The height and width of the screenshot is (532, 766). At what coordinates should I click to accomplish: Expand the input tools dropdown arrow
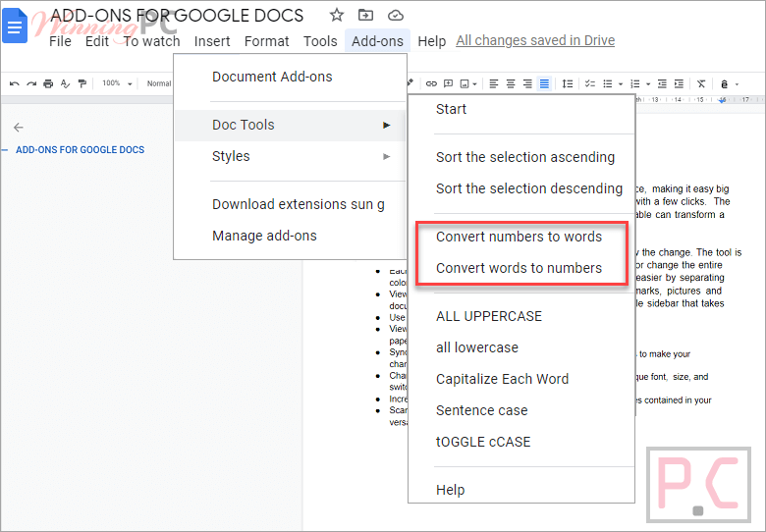click(737, 84)
